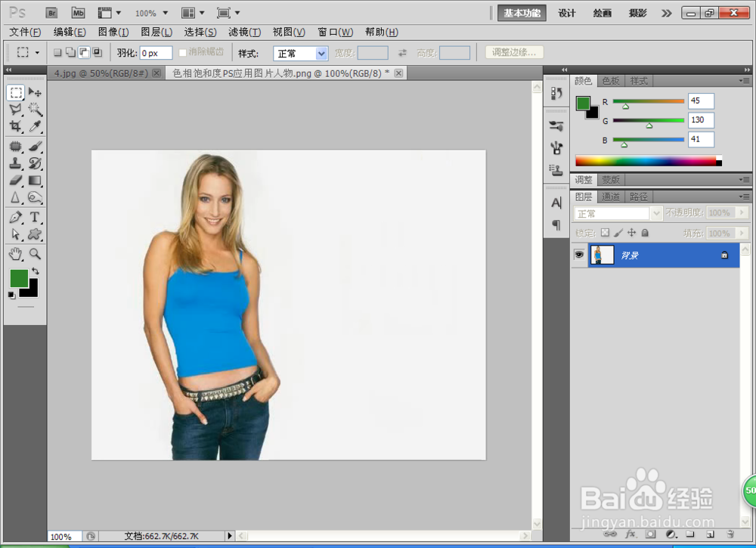Toggle lock transparent pixels

605,233
